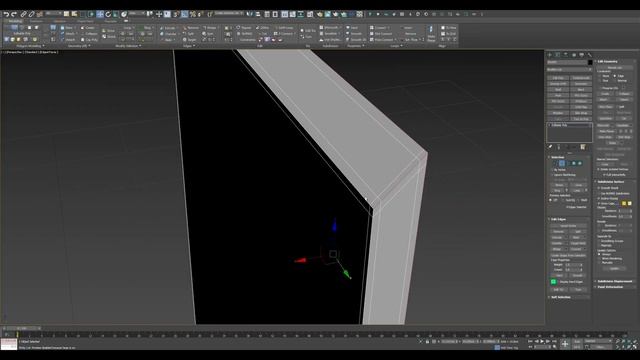Click the Cap Poly ribbon button
The image size is (640, 360).
89,40
